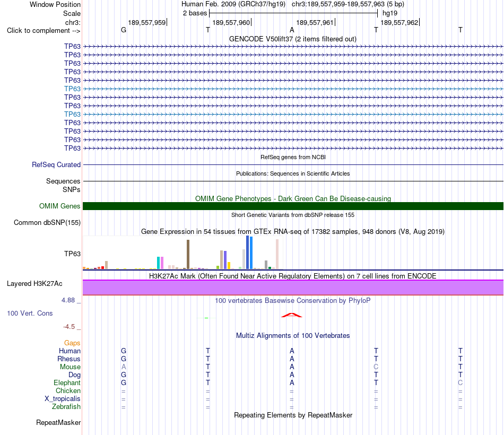504x435 pixels.
Task: Click the 'chr3:' ruler label
Action: [73, 22]
